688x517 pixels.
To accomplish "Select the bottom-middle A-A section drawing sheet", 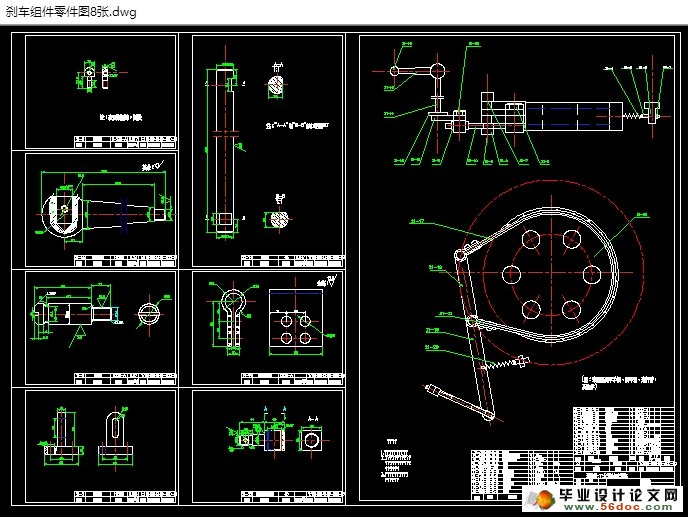I will click(x=266, y=444).
